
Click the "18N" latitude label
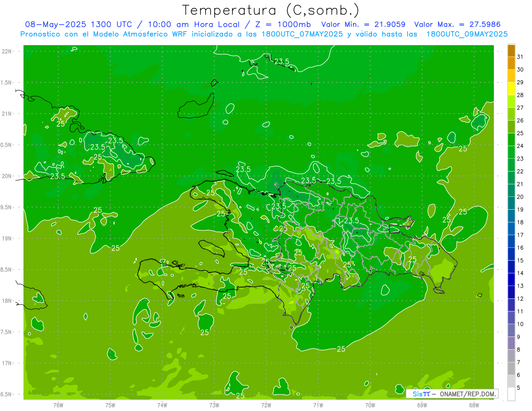[x=7, y=301]
